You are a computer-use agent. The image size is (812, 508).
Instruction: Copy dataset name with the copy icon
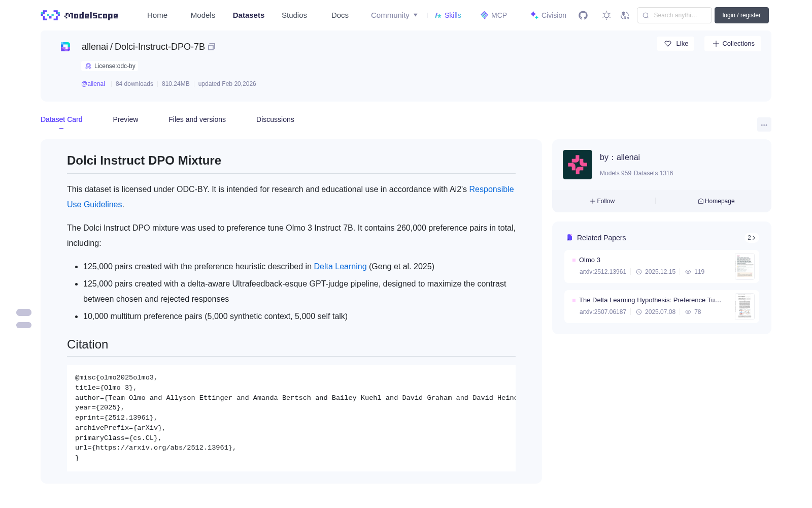click(x=212, y=47)
